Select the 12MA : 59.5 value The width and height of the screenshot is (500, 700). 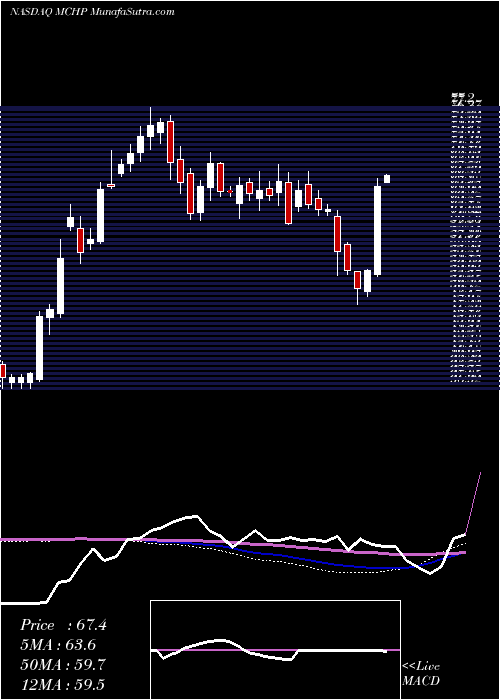pyautogui.click(x=62, y=685)
